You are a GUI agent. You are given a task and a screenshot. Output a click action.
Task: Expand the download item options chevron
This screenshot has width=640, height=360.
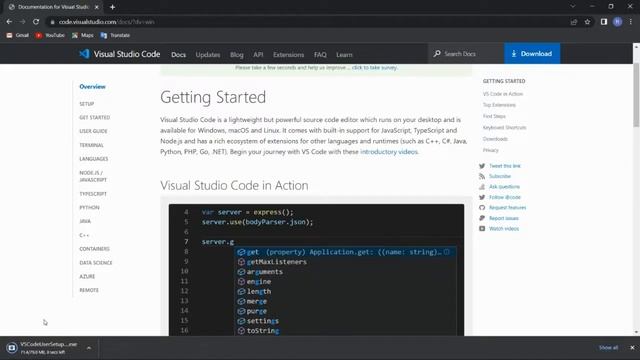(x=89, y=348)
